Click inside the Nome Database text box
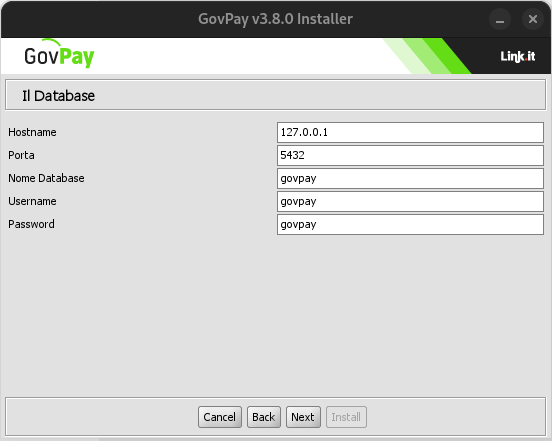552x441 pixels. point(410,178)
